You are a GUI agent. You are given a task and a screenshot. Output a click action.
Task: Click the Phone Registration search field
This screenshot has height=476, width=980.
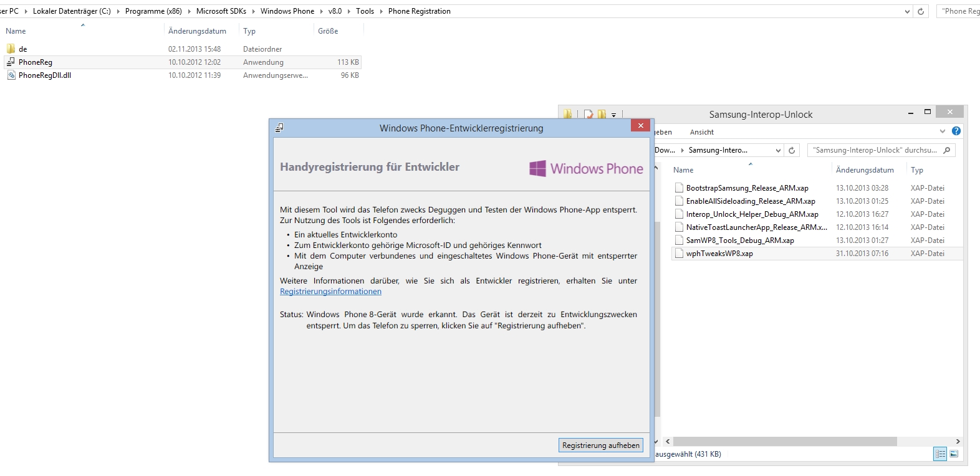pos(959,11)
